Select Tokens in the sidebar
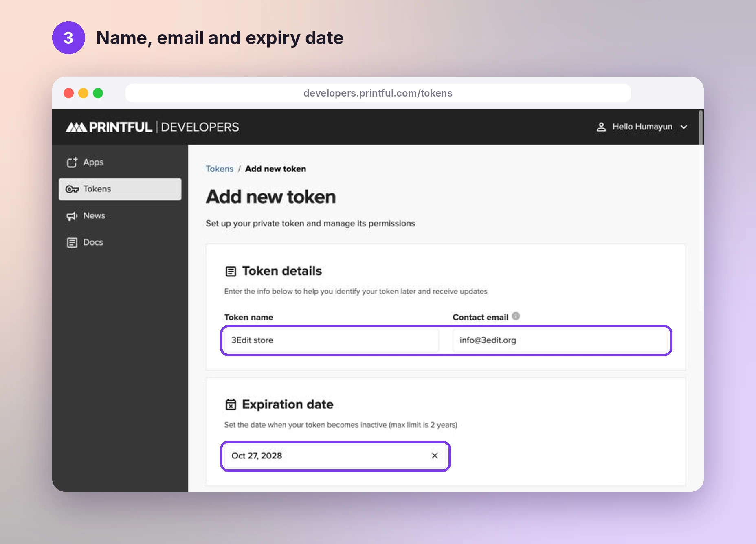Screen dimensions: 756x544 pos(120,189)
